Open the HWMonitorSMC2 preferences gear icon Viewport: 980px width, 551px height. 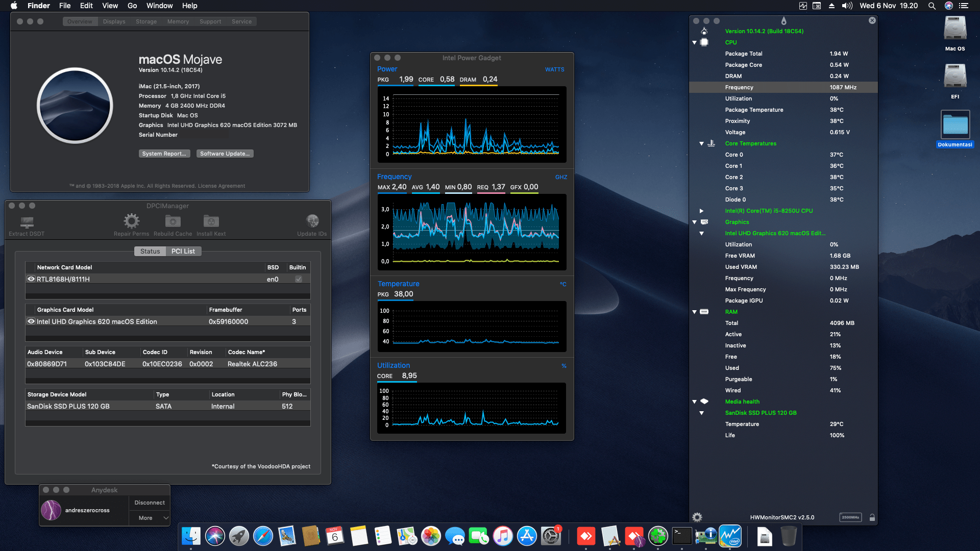696,517
